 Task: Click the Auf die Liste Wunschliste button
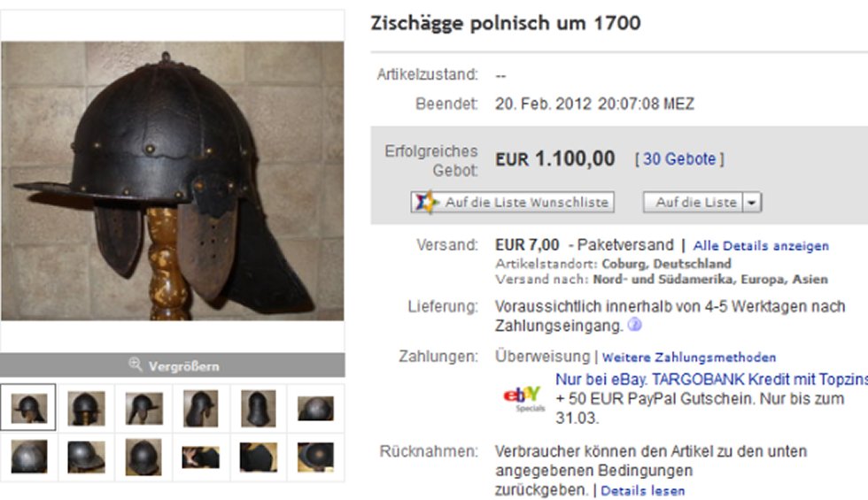[x=513, y=203]
